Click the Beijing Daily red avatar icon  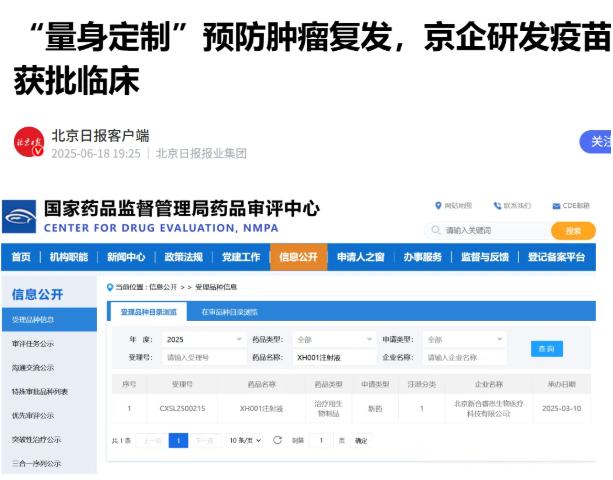(x=29, y=143)
